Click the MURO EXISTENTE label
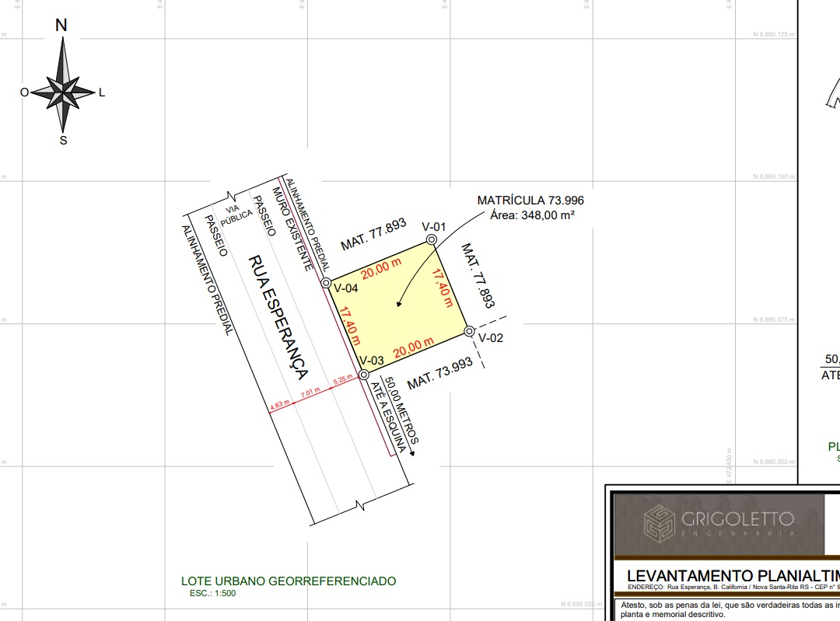Viewport: 840px width, 621px height. point(292,229)
